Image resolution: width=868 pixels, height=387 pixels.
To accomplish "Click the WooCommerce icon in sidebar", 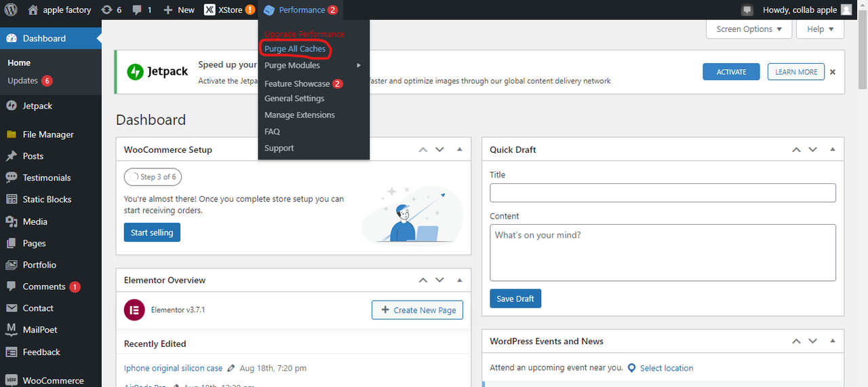I will pos(12,380).
